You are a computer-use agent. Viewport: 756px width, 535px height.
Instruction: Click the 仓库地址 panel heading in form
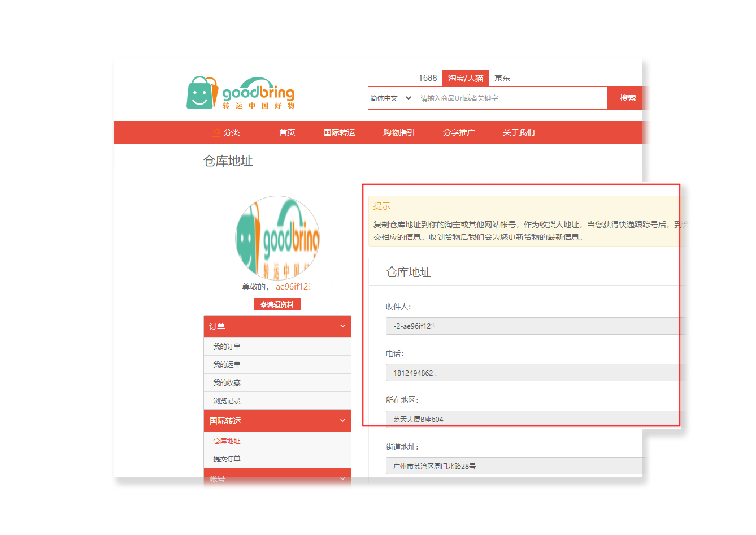pyautogui.click(x=409, y=272)
